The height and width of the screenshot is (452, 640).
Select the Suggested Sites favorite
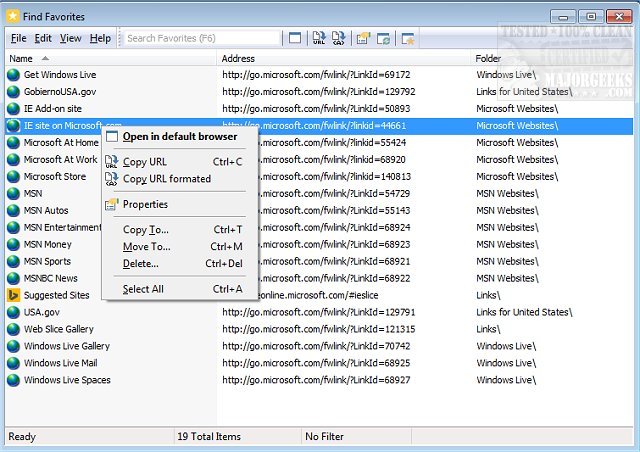click(x=57, y=295)
